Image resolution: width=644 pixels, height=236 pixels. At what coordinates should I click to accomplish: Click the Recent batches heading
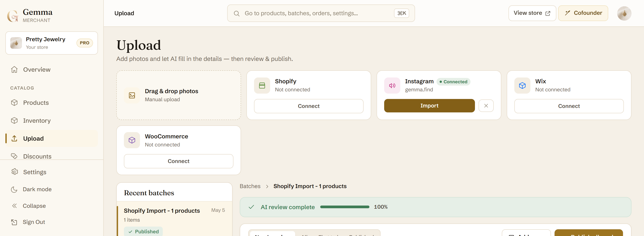(x=149, y=193)
